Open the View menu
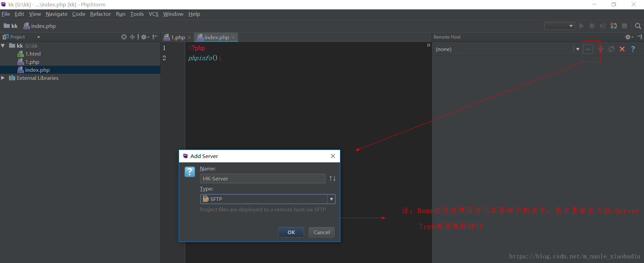Screen dimensions: 644x263 pos(35,14)
